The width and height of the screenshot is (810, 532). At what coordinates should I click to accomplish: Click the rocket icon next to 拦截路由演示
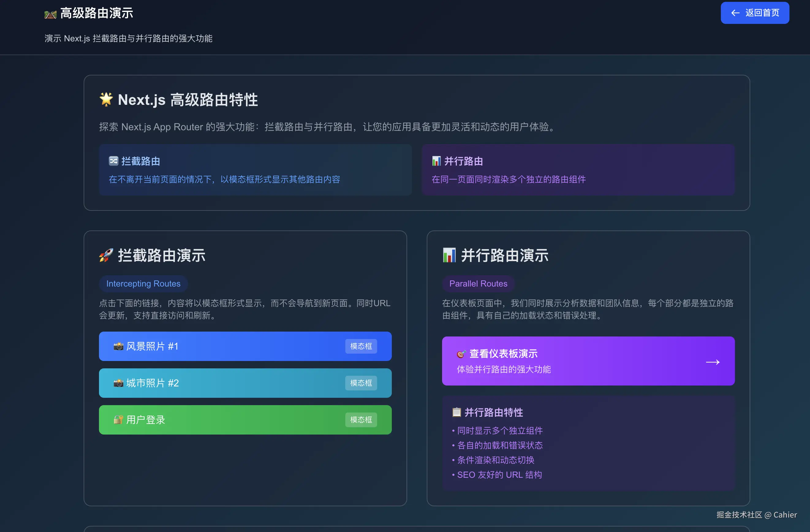click(106, 255)
